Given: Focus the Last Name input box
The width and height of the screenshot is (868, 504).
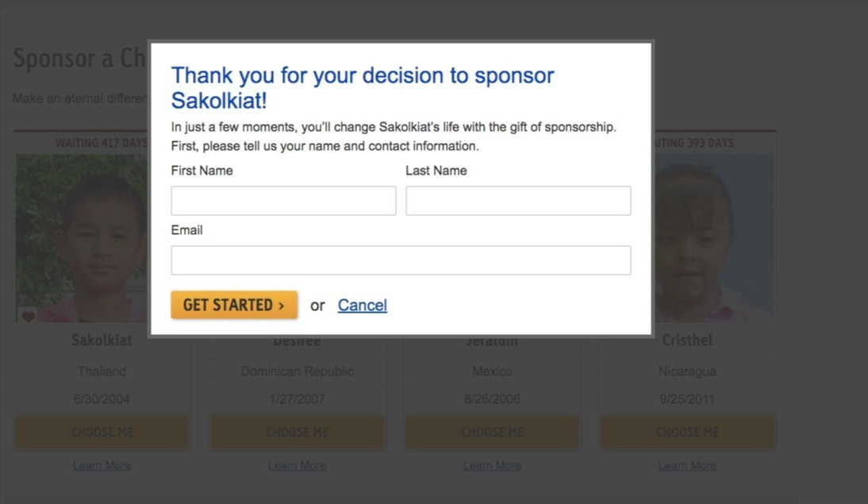Looking at the screenshot, I should pos(518,201).
